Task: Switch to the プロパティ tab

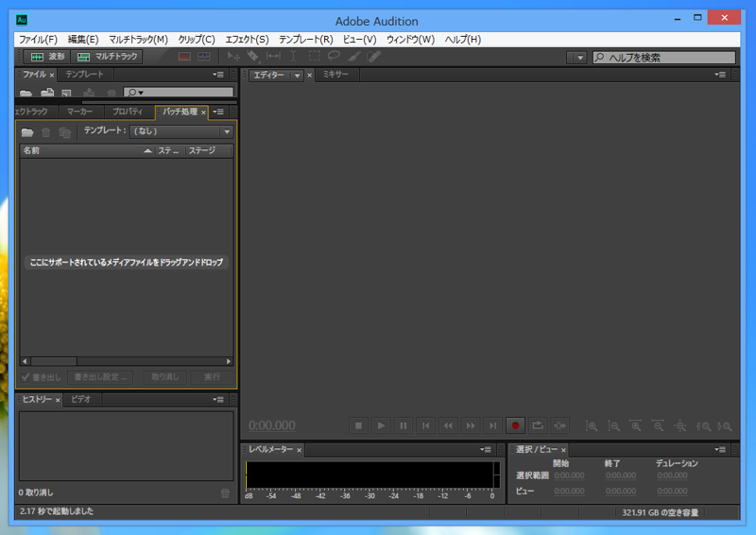Action: [128, 112]
